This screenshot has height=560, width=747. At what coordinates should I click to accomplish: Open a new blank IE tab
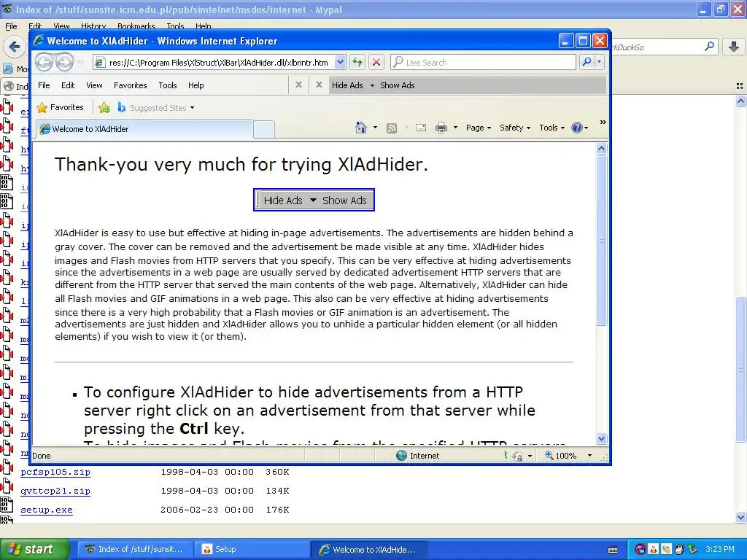pyautogui.click(x=264, y=130)
